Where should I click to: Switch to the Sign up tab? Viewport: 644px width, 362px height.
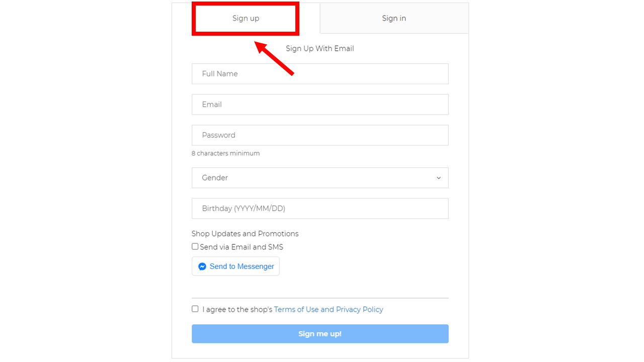tap(246, 19)
